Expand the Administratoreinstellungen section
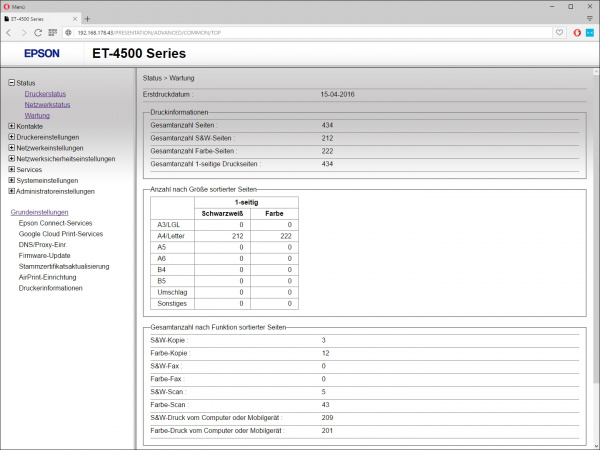Image resolution: width=600 pixels, height=450 pixels. 11,191
